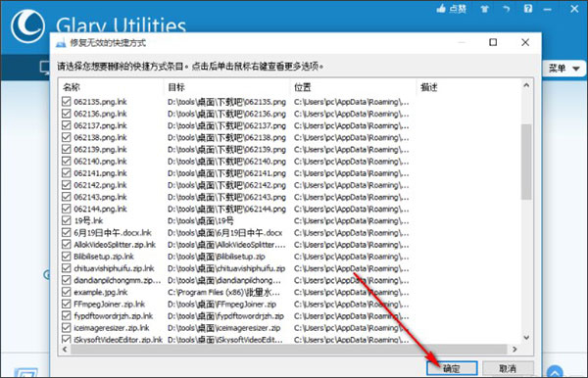This screenshot has height=378, width=588.
Task: Open the help question-mark icon
Action: pos(528,8)
